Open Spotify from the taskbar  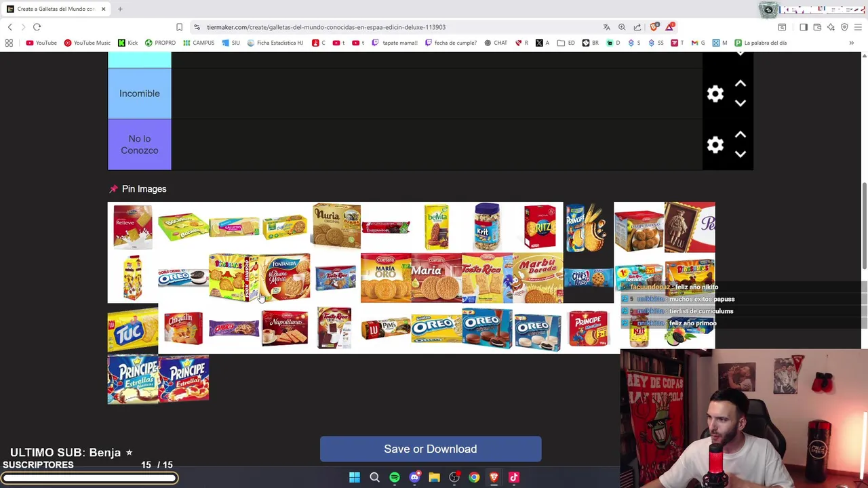(395, 477)
